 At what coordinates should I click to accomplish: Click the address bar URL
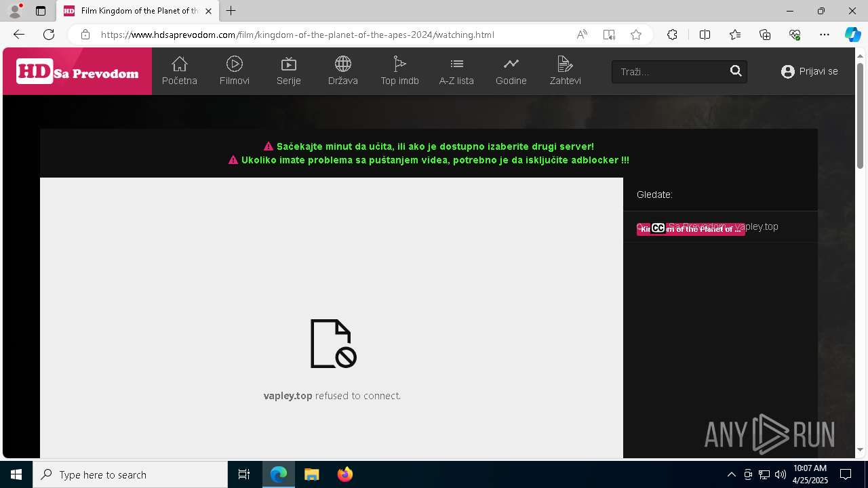[297, 35]
